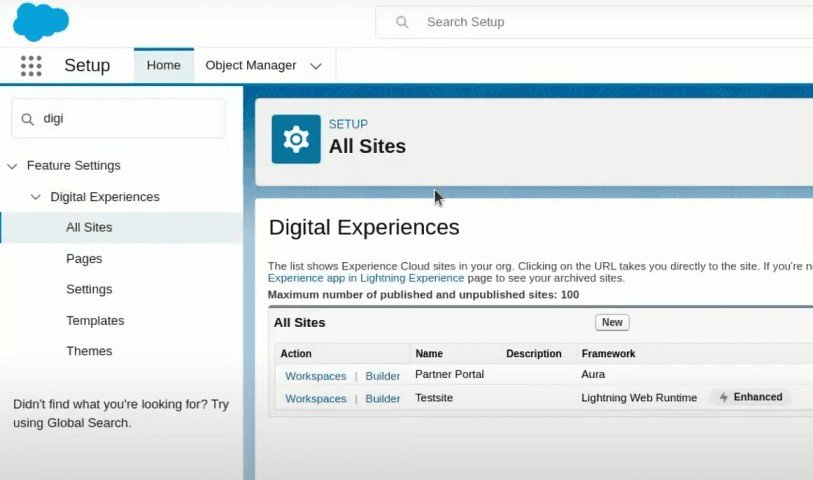813x480 pixels.
Task: Switch to the Home tab
Action: point(164,65)
